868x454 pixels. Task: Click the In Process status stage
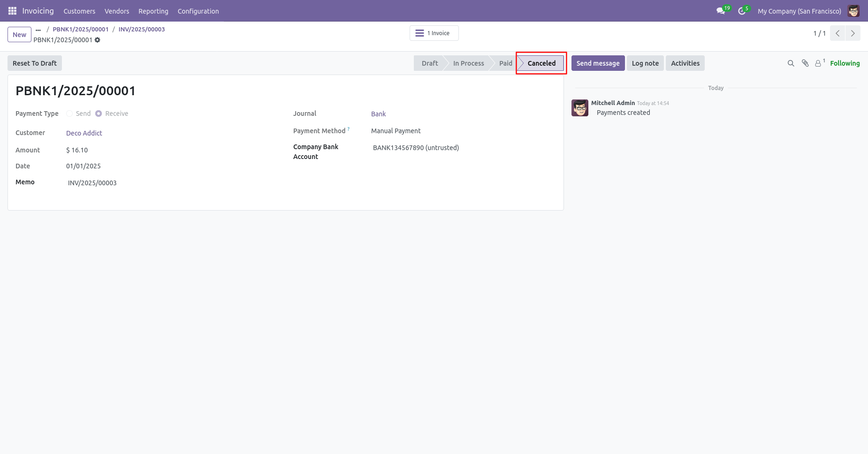click(468, 63)
